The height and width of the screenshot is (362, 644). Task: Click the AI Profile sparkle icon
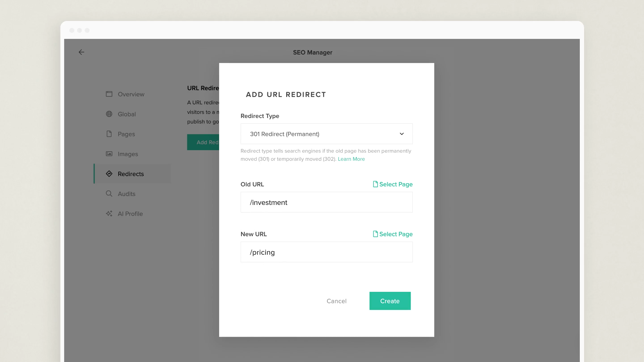point(109,214)
